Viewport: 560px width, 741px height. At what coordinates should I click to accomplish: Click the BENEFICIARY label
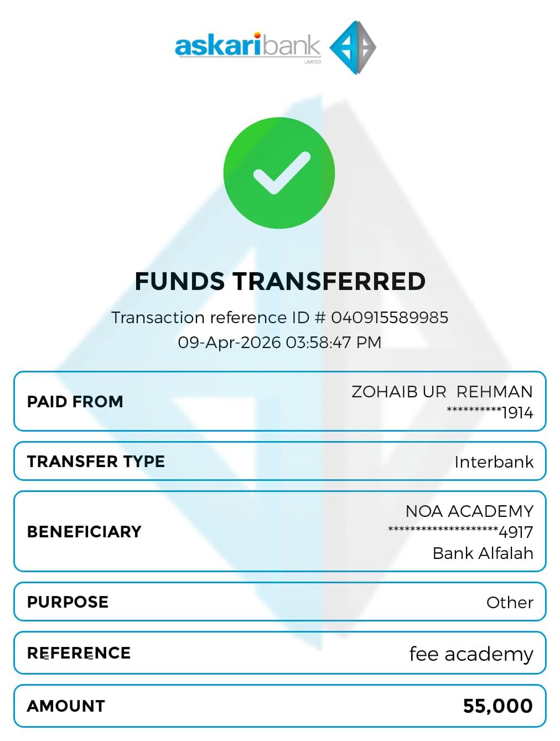point(85,532)
